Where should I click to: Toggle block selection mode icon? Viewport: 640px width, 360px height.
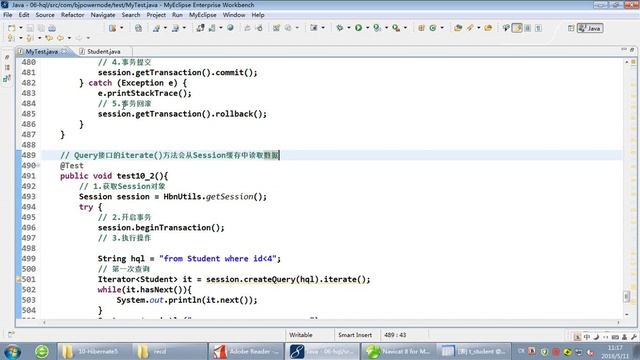[x=528, y=28]
